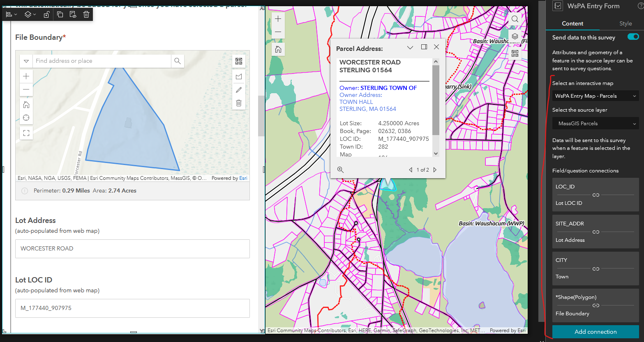Advance to the next parcel record with right arrow
Screen dimensions: 644x342
pos(435,170)
